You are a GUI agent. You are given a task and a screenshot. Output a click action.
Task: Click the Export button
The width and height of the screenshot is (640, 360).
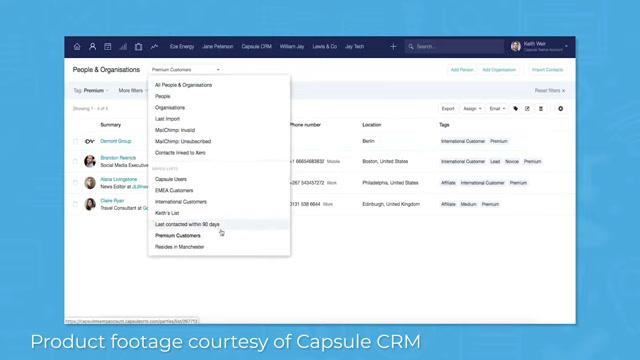tap(448, 109)
